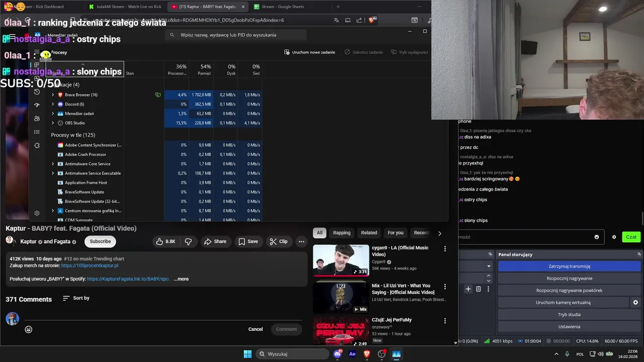Open startup apps icon in Task Manager sidebar
The image size is (644, 362).
[x=37, y=105]
